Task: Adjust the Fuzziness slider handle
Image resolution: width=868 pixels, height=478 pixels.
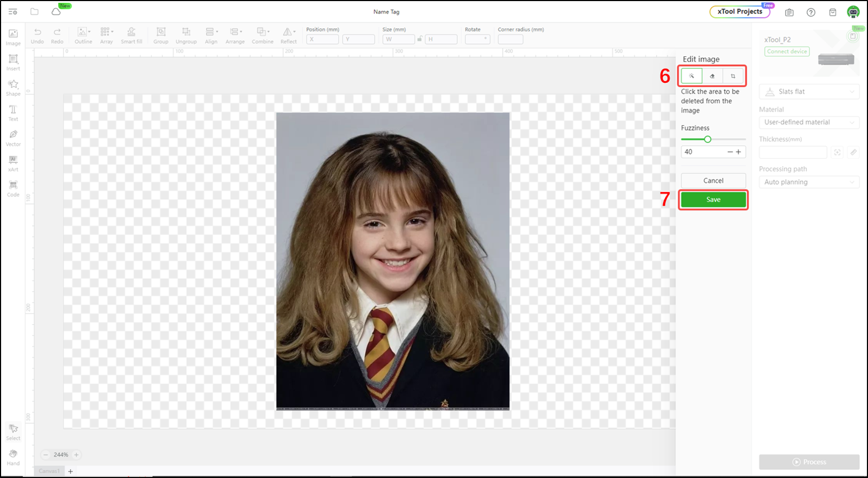Action: tap(708, 139)
